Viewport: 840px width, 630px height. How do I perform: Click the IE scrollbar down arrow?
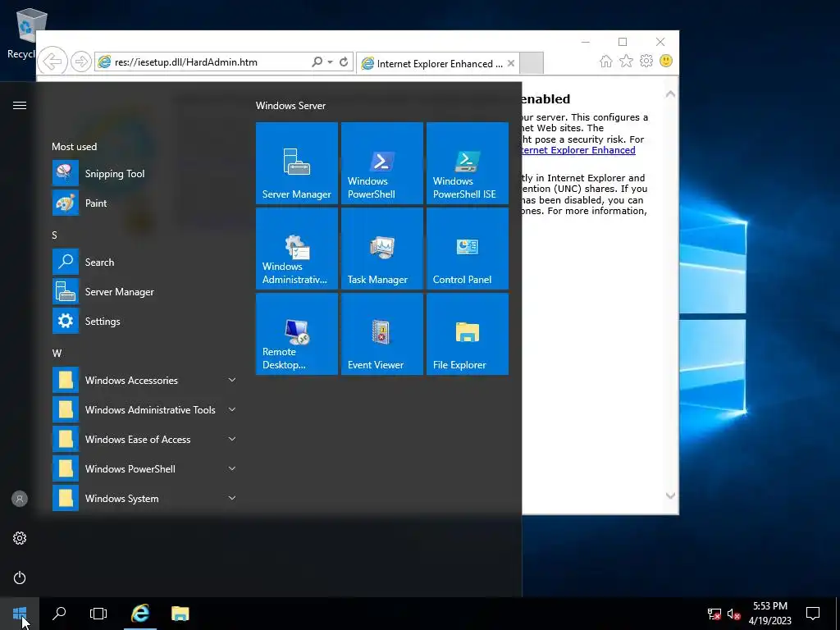click(x=670, y=495)
